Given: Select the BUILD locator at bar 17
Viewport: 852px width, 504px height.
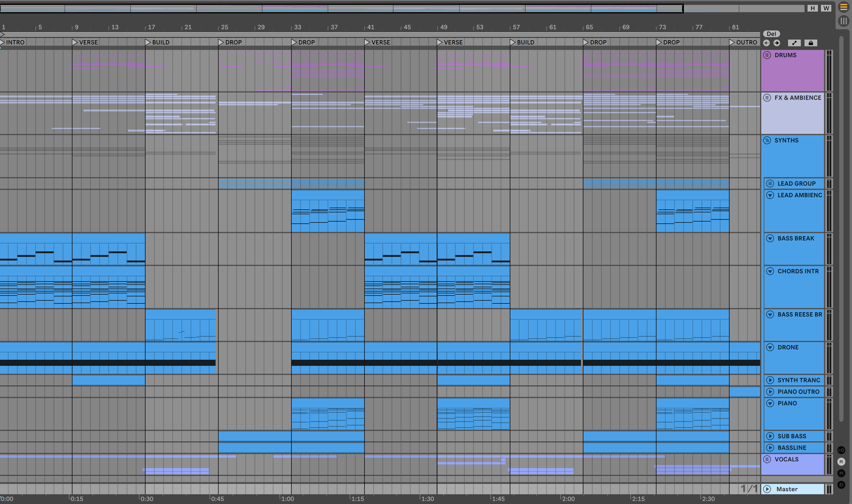Looking at the screenshot, I should coord(158,42).
